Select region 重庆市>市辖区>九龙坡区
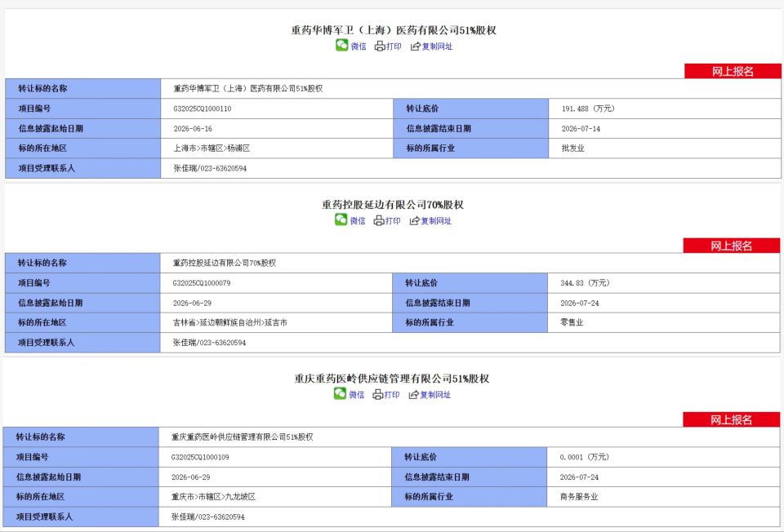The height and width of the screenshot is (532, 784). coord(213,497)
